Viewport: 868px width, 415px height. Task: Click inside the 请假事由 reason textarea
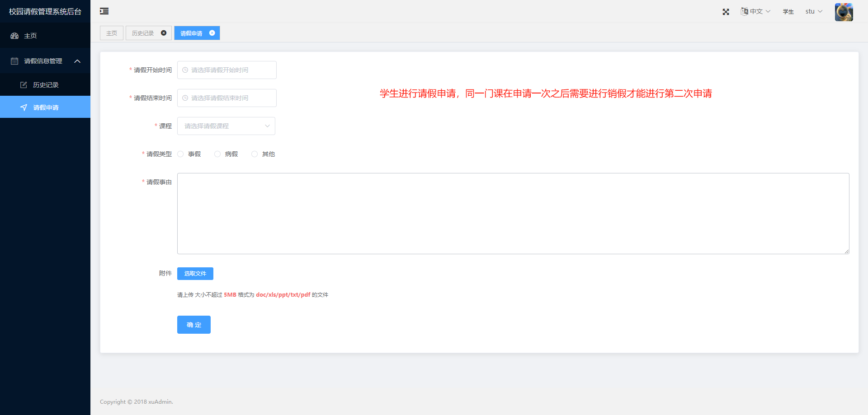513,214
